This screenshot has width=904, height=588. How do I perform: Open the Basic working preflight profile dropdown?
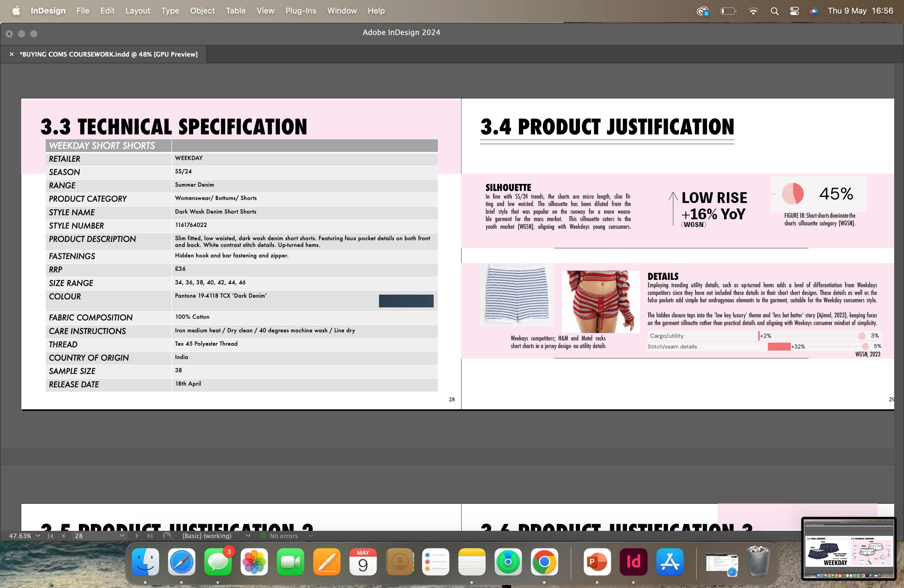click(x=248, y=536)
